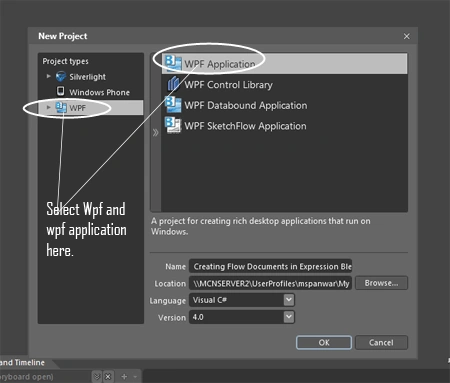The height and width of the screenshot is (383, 450).
Task: Click the WPF Control Library icon
Action: click(173, 84)
